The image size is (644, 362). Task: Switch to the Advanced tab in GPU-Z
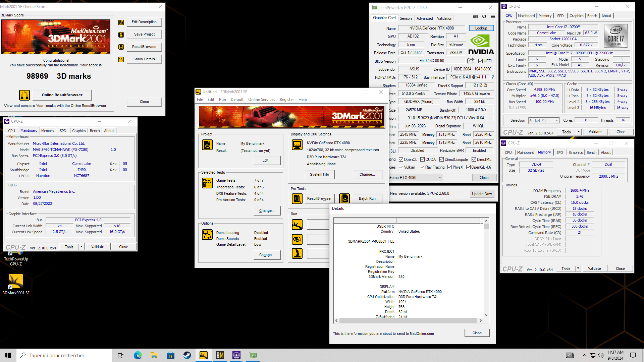point(425,18)
